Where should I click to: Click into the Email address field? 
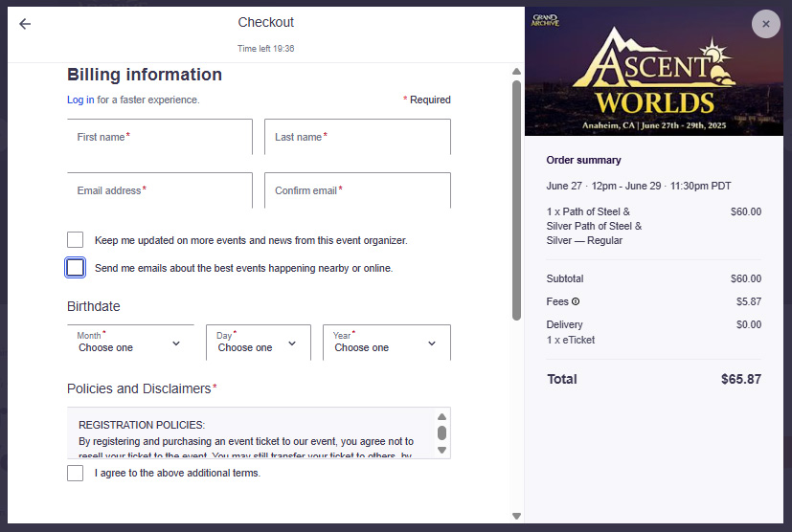160,190
